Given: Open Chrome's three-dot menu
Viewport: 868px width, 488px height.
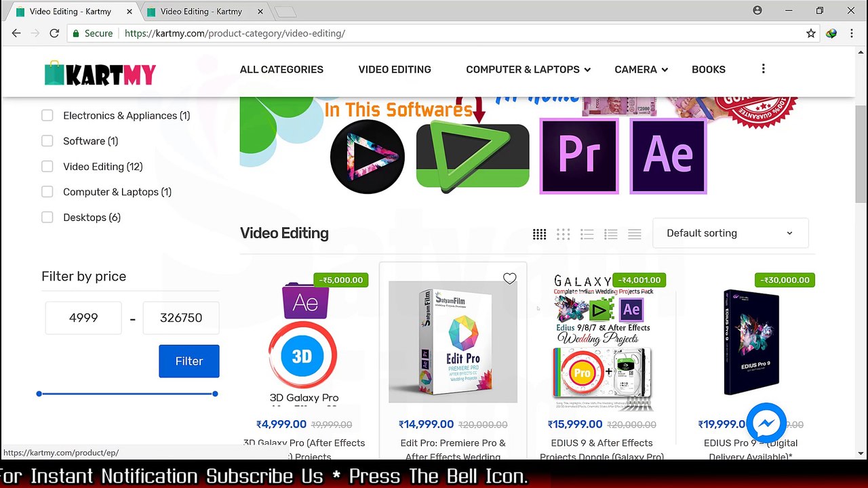Looking at the screenshot, I should pyautogui.click(x=852, y=33).
